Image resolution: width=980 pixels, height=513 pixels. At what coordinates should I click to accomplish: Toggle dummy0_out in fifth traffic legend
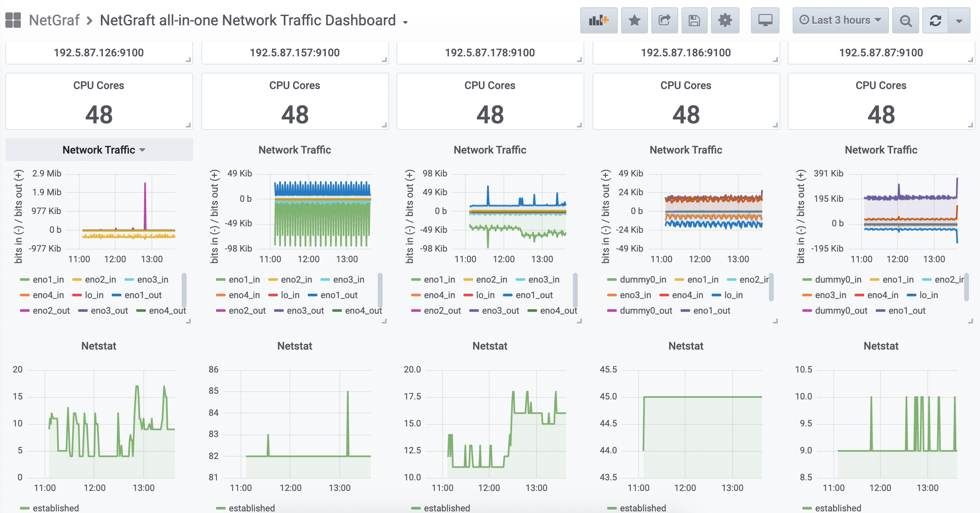(841, 310)
